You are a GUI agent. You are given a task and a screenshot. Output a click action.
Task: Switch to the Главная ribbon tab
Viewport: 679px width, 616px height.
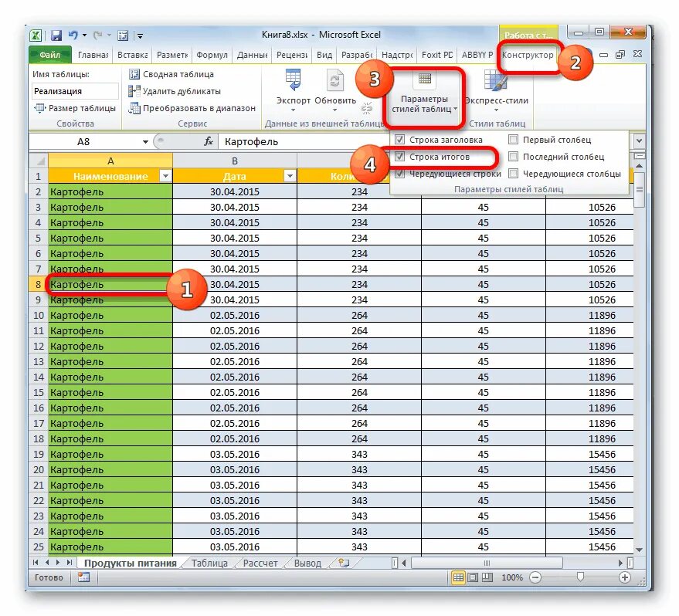coord(93,55)
